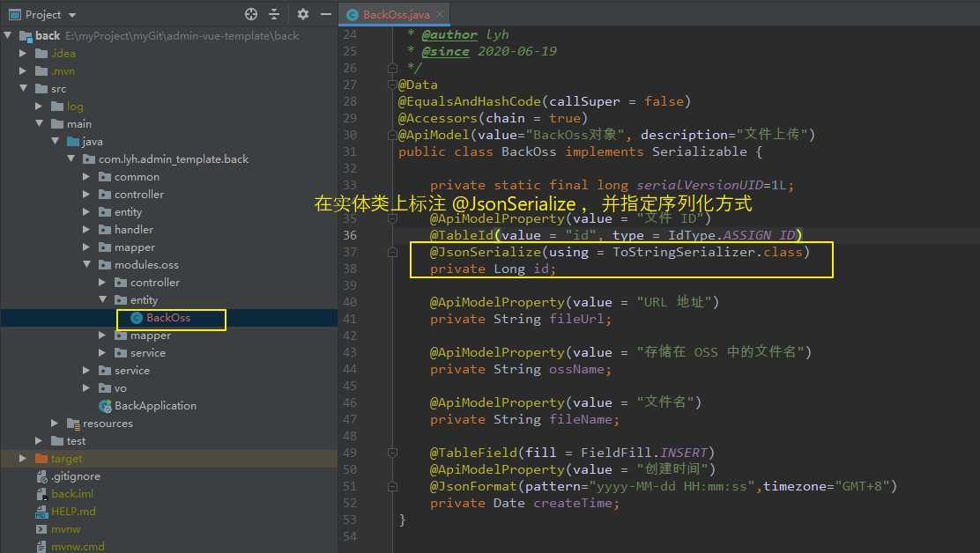Open the BackOss class in tree
980x553 pixels.
point(168,318)
